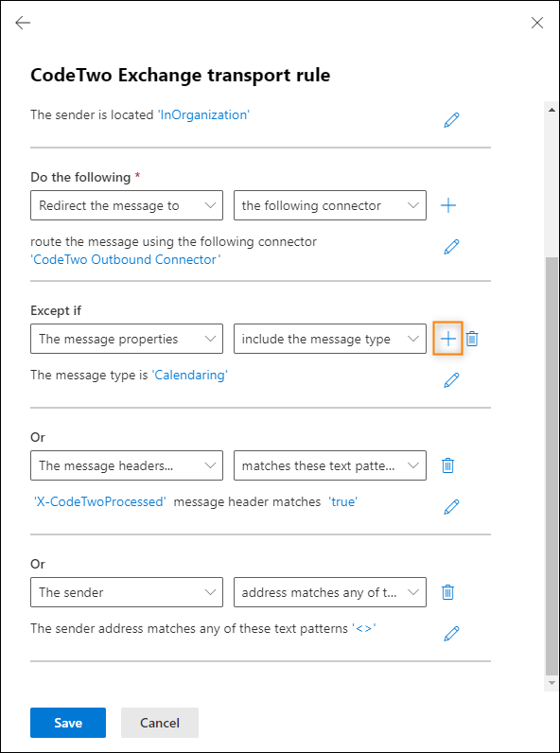Save the transport rule
This screenshot has width=560, height=753.
pos(68,723)
